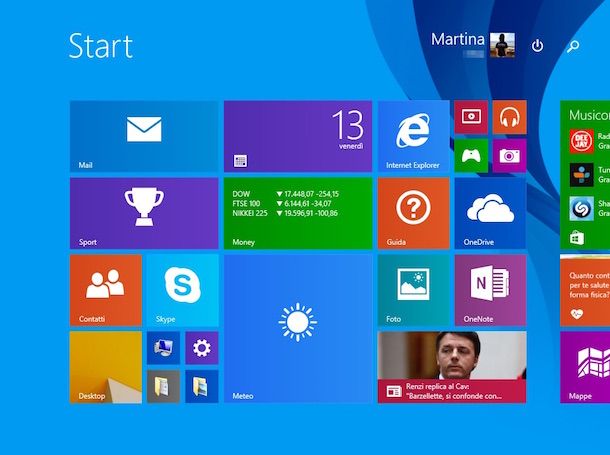The width and height of the screenshot is (610, 455).
Task: Open the Guida help tile
Action: tap(414, 213)
